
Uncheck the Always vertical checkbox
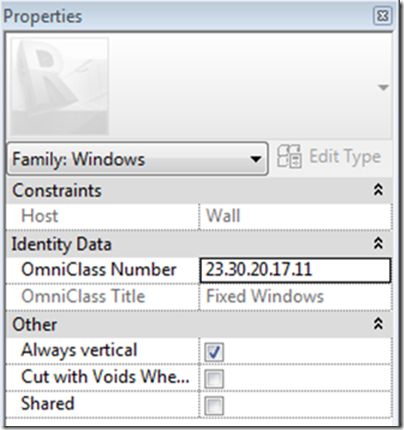(x=214, y=352)
